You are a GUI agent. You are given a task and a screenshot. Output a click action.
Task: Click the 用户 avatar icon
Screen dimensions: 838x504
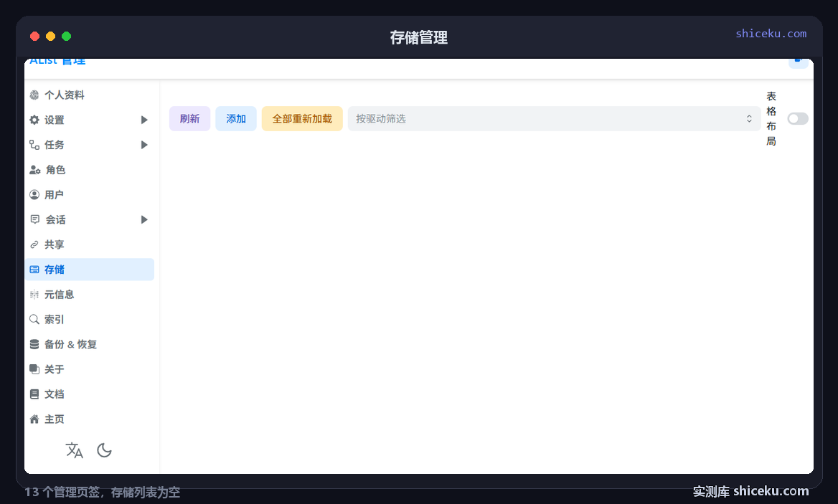[34, 195]
